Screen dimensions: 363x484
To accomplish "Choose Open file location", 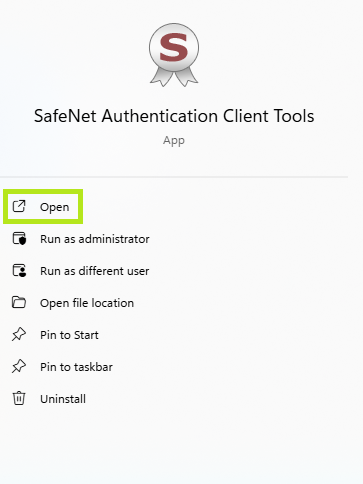I will click(x=87, y=303).
